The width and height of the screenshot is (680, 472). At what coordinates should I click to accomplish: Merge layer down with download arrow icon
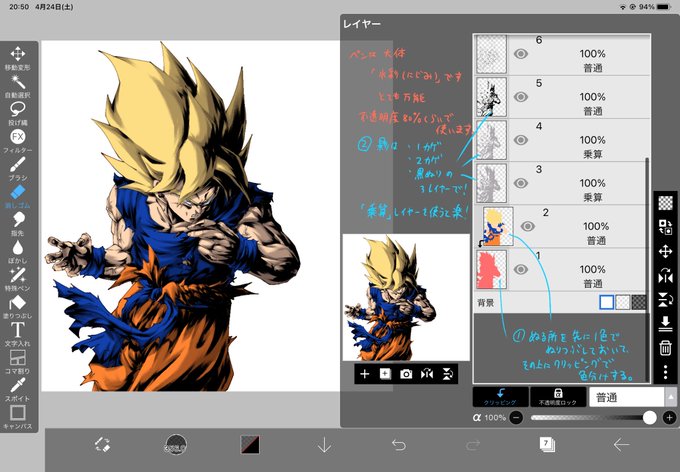tap(665, 324)
